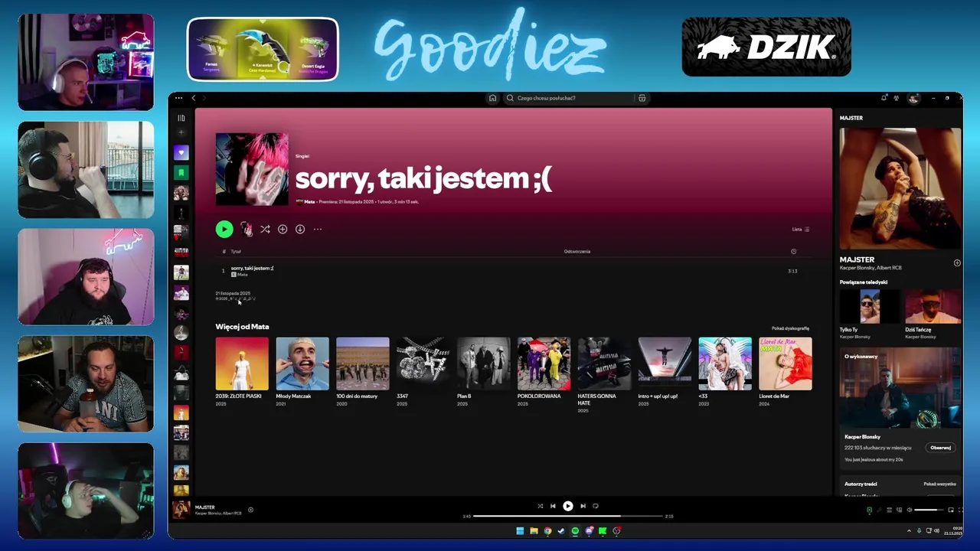Go to the Spotify home screen
Viewport: 980px width, 551px height.
click(492, 98)
